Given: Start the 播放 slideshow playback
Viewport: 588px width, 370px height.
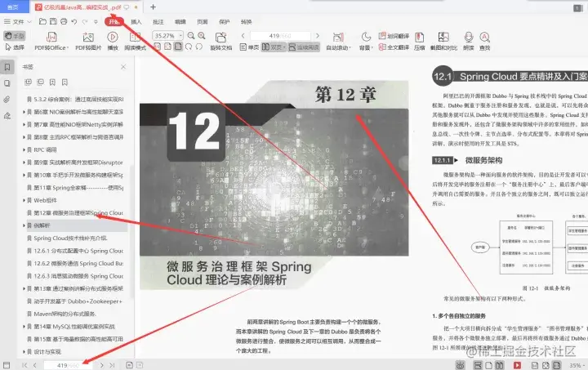Looking at the screenshot, I should [113, 41].
